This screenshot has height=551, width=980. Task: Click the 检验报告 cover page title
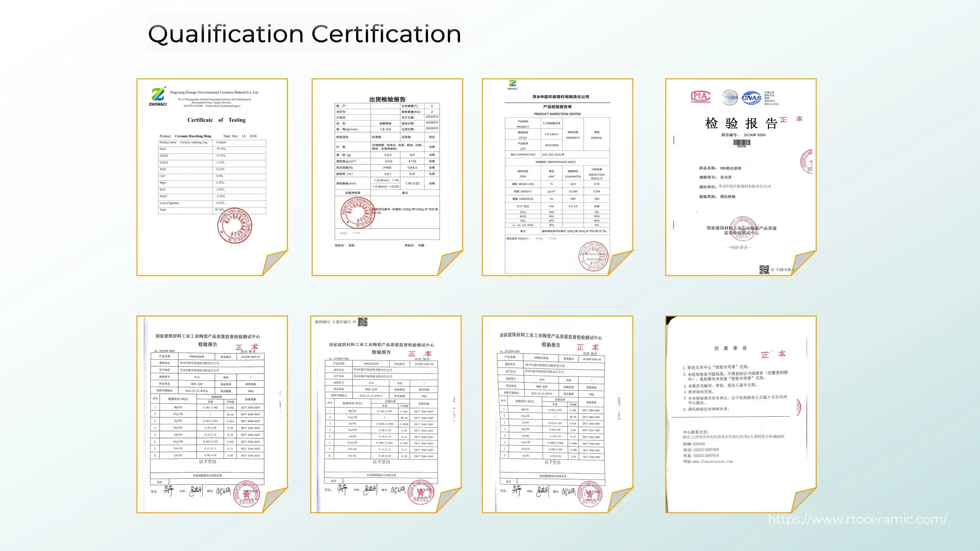(x=741, y=124)
